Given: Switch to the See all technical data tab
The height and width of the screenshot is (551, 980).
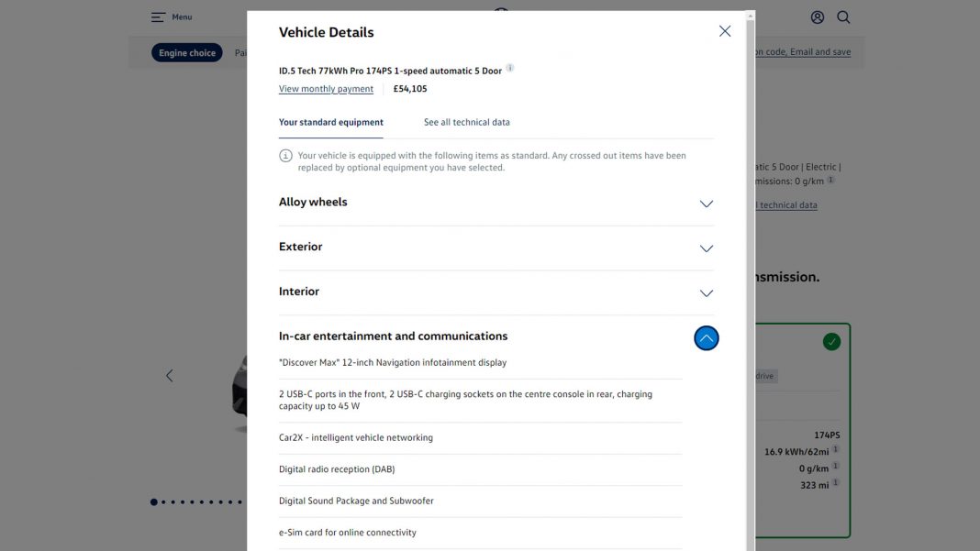Looking at the screenshot, I should 467,121.
